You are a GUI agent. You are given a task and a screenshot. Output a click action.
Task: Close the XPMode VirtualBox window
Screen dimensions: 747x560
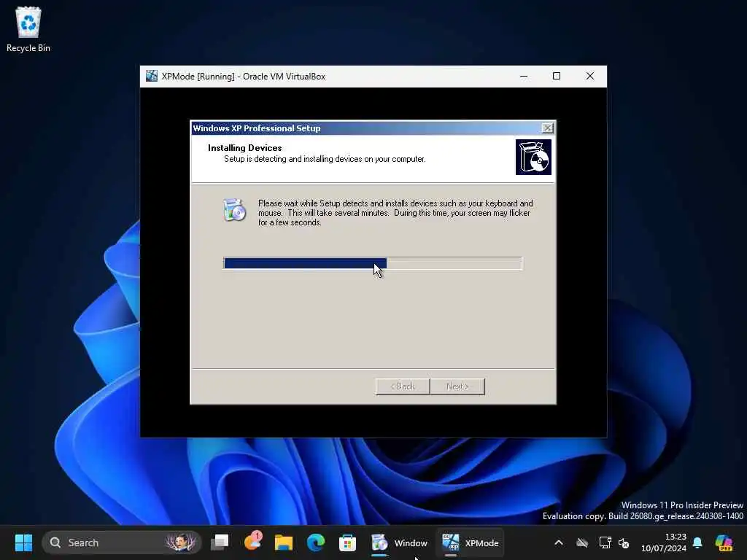click(x=589, y=76)
